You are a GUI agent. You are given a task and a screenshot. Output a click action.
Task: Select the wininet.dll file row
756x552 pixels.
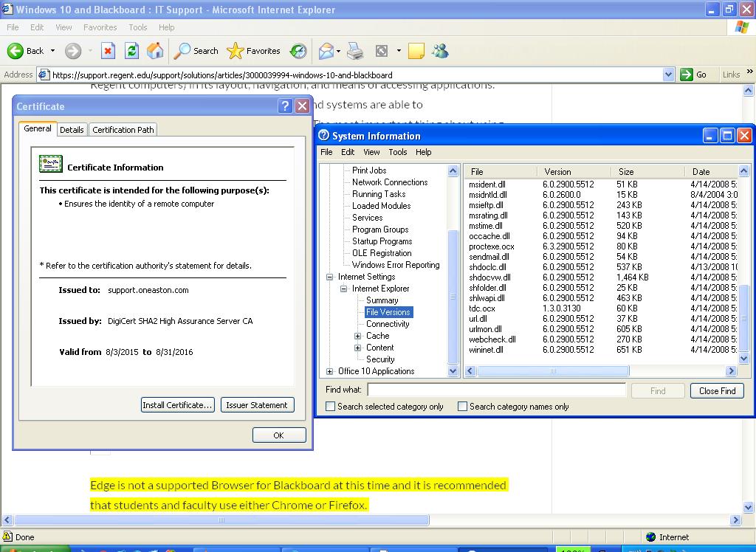coord(602,350)
